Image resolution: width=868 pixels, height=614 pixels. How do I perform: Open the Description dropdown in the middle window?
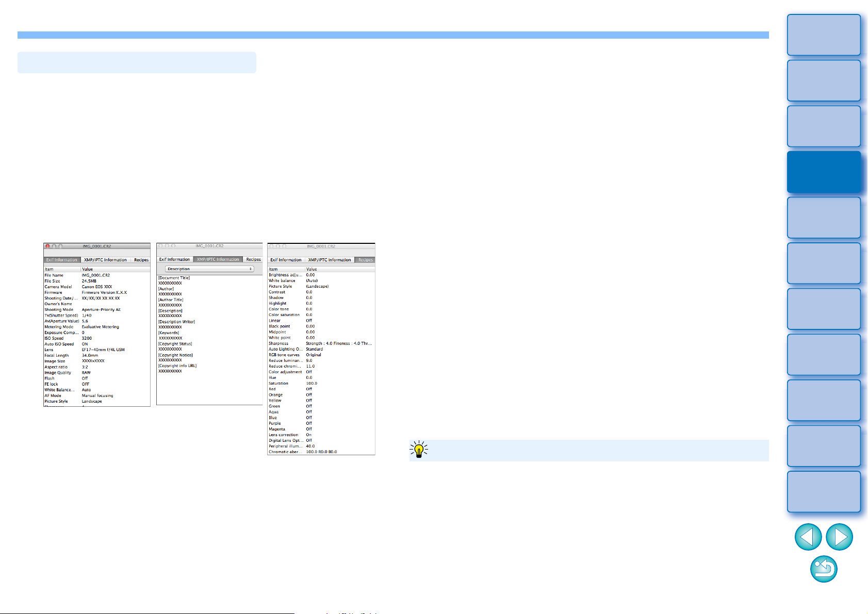pyautogui.click(x=209, y=269)
